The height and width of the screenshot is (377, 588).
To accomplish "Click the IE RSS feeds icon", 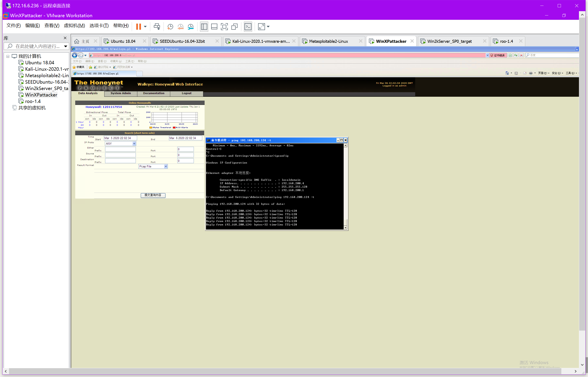I will [x=516, y=73].
